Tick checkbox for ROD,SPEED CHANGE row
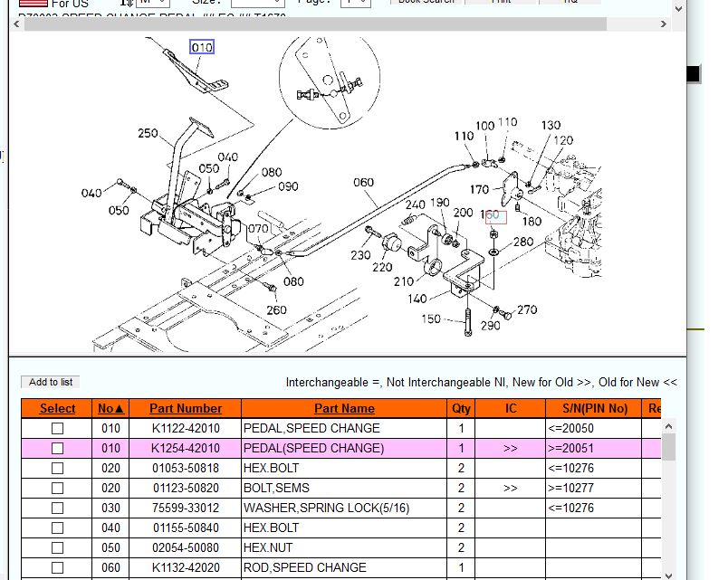 click(58, 568)
